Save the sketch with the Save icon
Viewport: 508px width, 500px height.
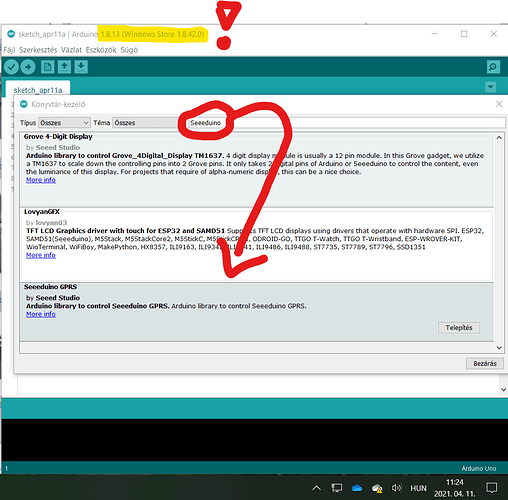[81, 67]
